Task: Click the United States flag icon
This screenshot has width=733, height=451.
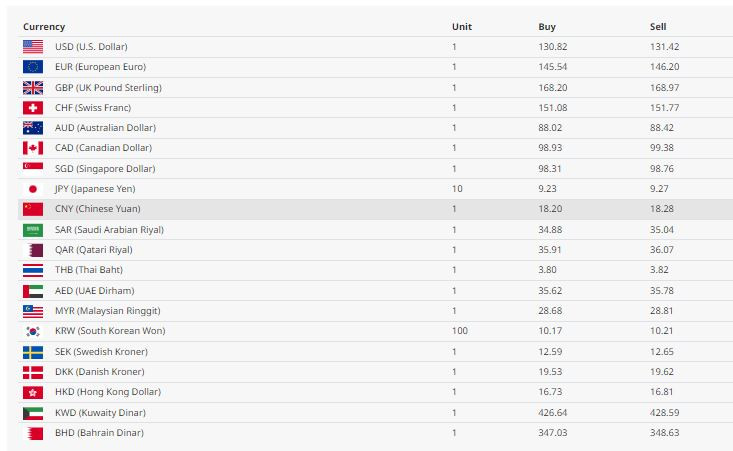Action: [33, 47]
